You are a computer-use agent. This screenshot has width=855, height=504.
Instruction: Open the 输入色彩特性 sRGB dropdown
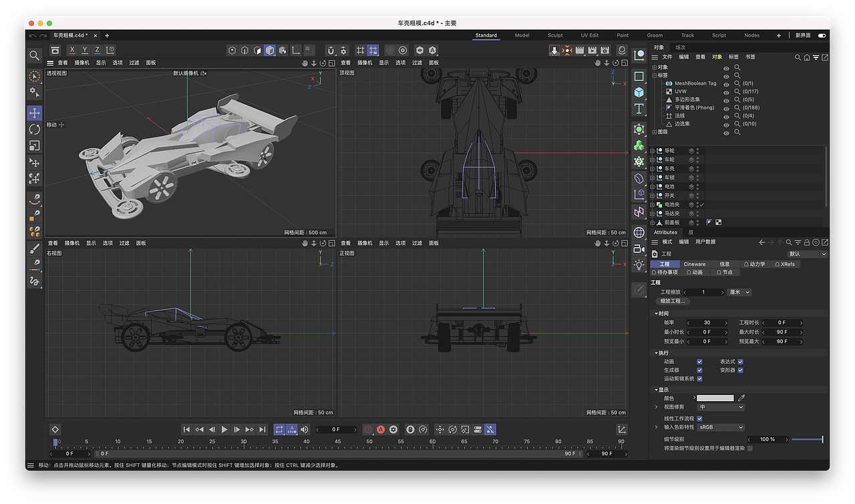(x=720, y=427)
